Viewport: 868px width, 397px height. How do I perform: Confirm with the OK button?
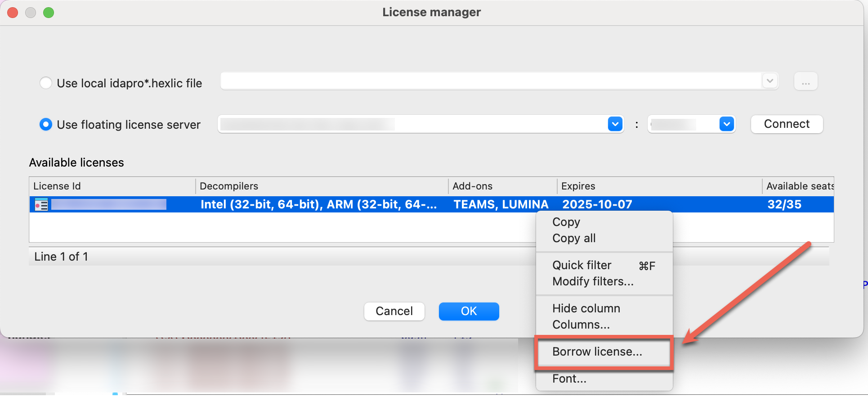tap(469, 311)
